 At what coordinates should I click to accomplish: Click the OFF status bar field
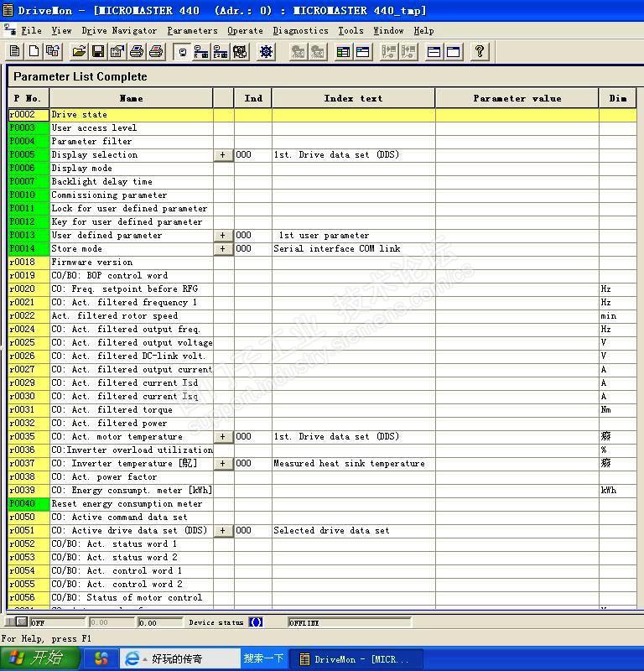(x=57, y=622)
